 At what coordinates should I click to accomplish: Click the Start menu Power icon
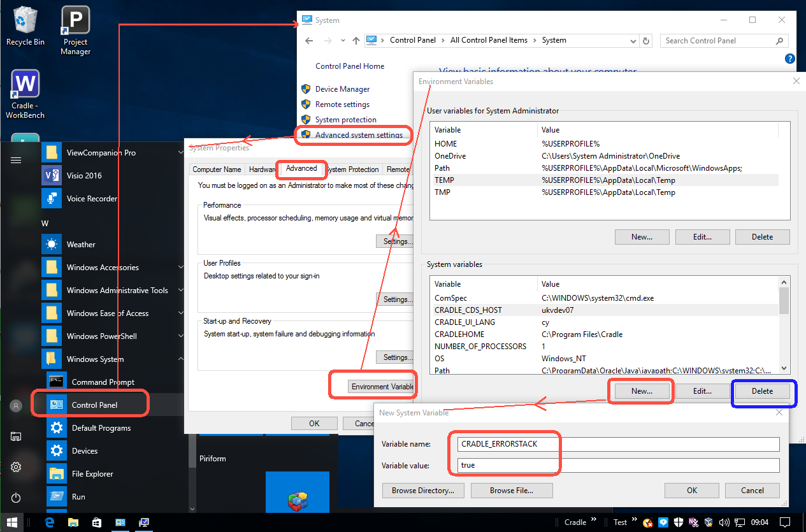click(x=16, y=498)
